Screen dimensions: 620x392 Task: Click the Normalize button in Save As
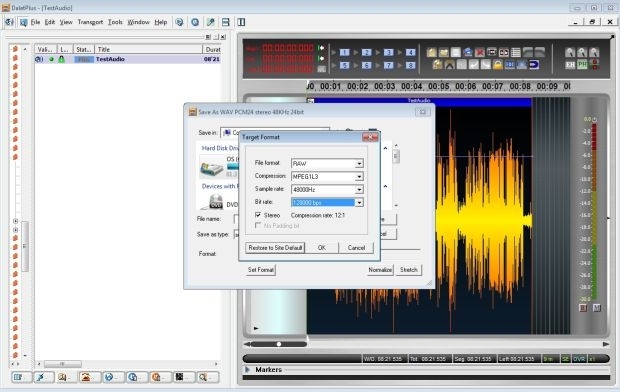tap(380, 270)
